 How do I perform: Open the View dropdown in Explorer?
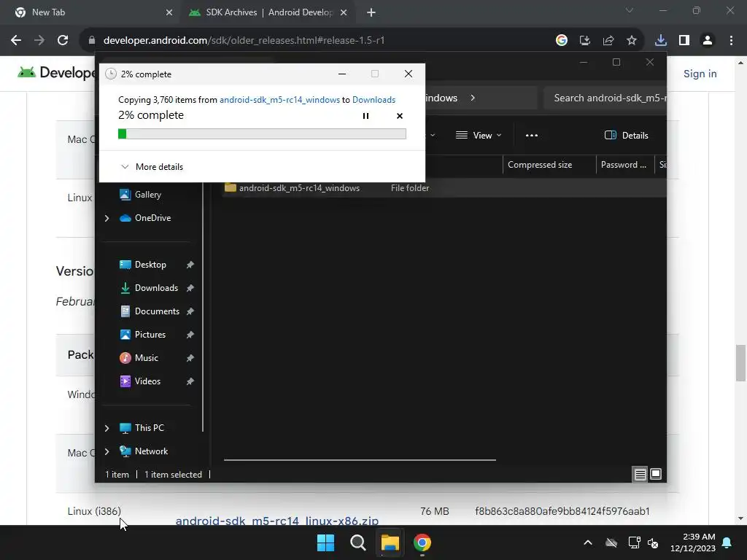point(479,135)
